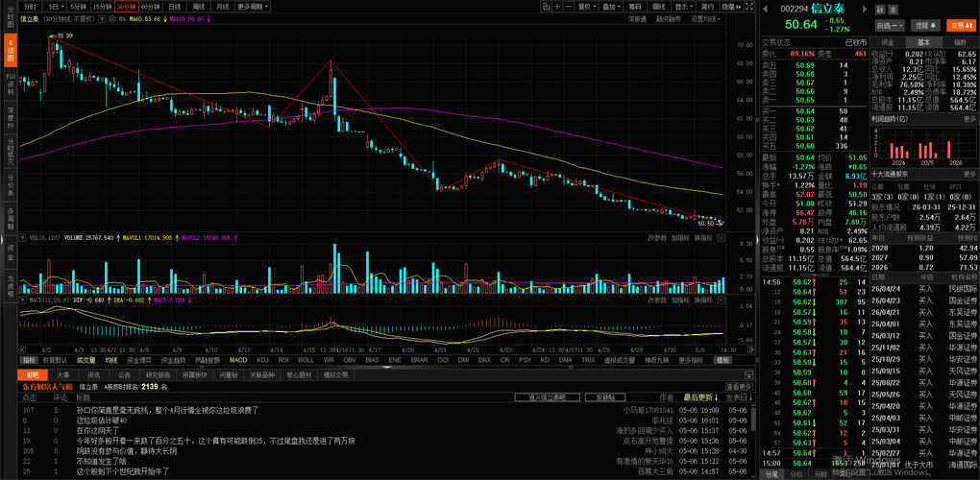Select the 资金 tab in right panel

click(x=888, y=42)
